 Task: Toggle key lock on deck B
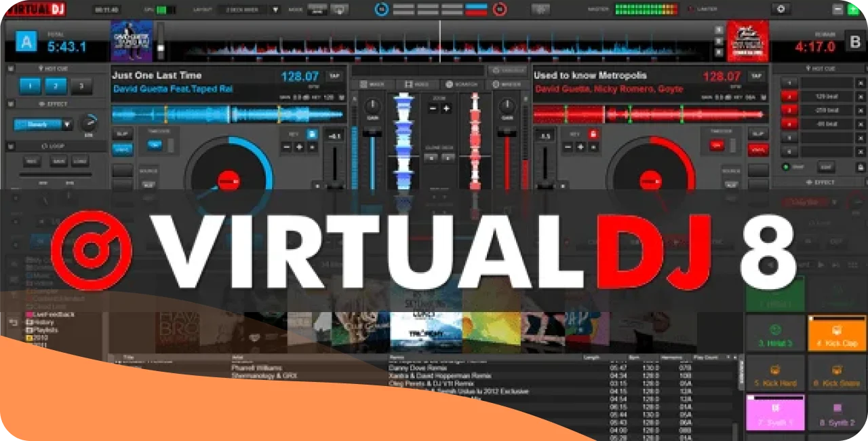pyautogui.click(x=593, y=134)
